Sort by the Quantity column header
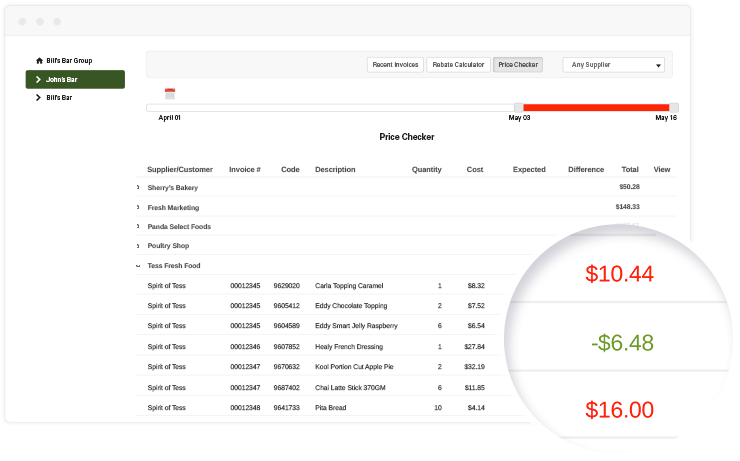The image size is (740, 461). point(426,170)
